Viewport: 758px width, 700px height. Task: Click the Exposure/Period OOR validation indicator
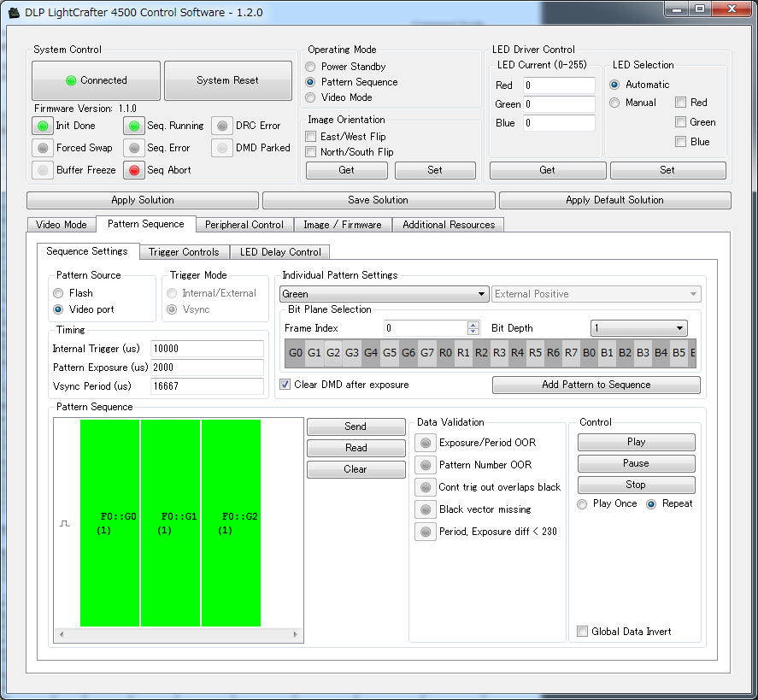click(x=426, y=443)
